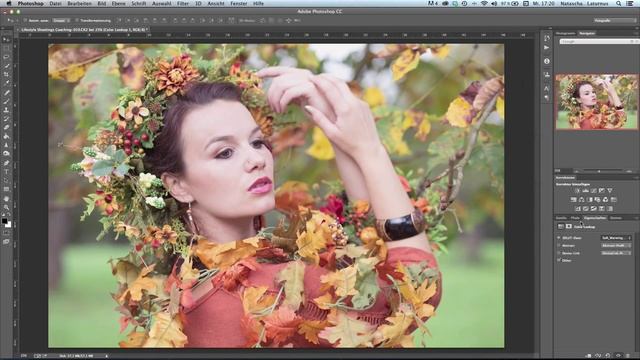
Task: Select the Rectangle shape tool
Action: click(x=6, y=189)
